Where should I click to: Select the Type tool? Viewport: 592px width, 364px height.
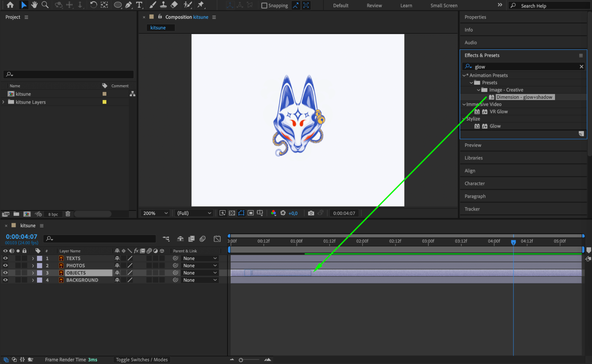tap(139, 5)
